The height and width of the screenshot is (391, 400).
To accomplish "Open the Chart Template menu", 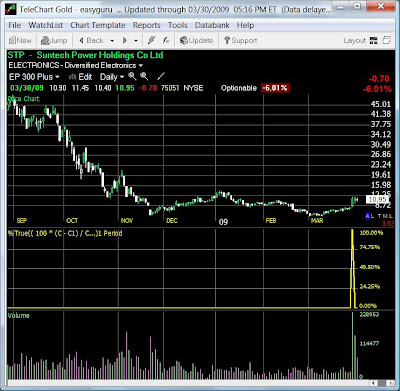I will pyautogui.click(x=98, y=25).
